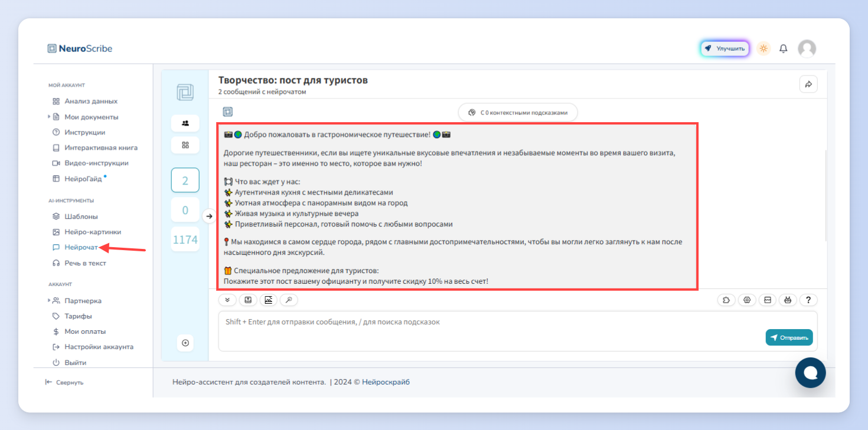This screenshot has width=868, height=430.
Task: Click the counter box showing 2
Action: pos(185,180)
